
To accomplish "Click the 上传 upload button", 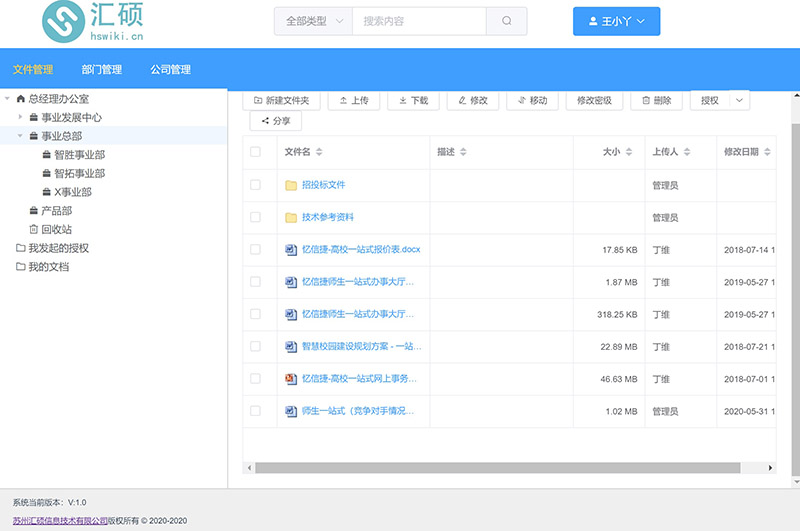I will (x=354, y=100).
